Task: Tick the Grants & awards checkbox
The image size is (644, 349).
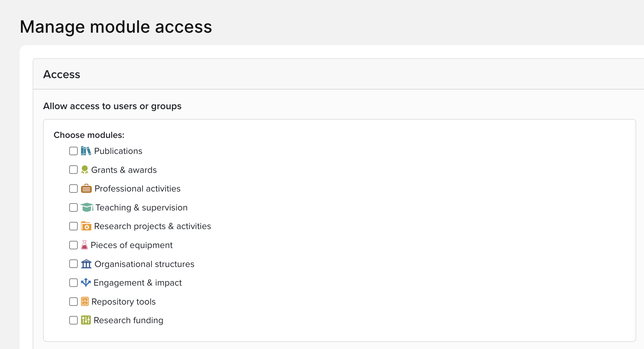Action: [x=73, y=170]
